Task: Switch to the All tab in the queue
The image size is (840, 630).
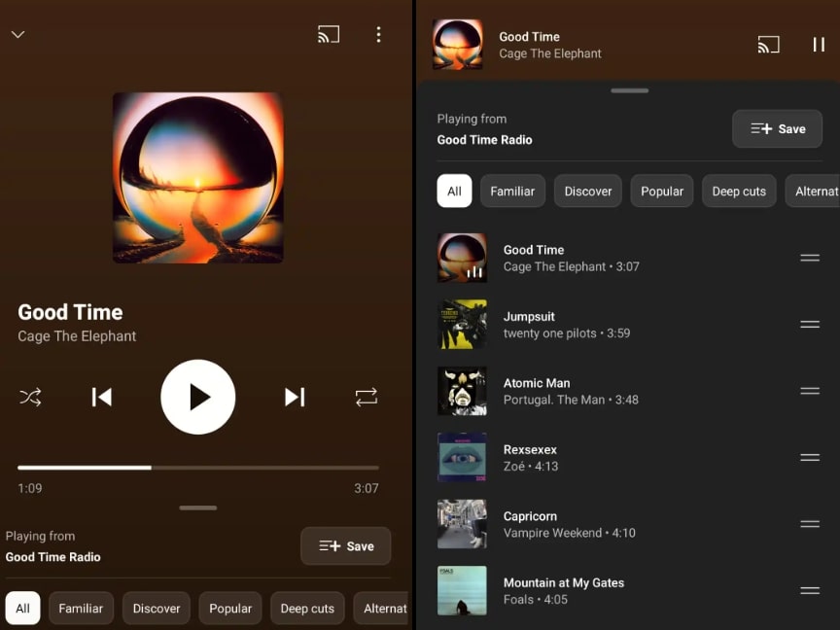Action: click(454, 191)
